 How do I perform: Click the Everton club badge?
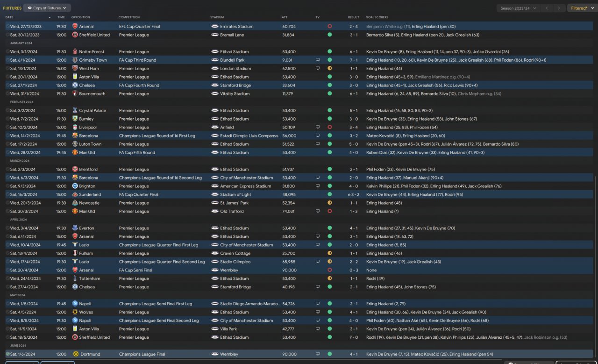[x=75, y=228]
